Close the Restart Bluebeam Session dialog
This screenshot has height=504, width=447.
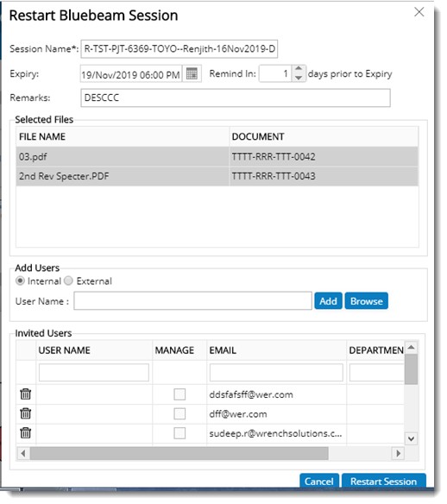pyautogui.click(x=419, y=12)
